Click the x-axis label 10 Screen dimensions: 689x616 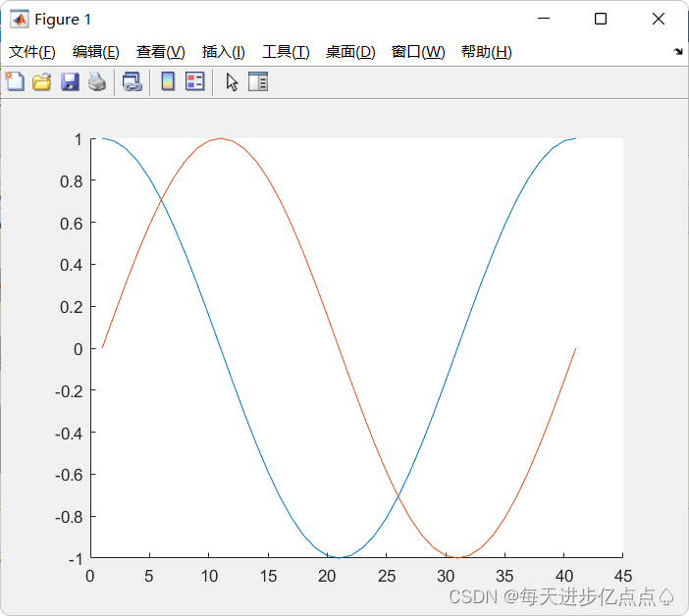pyautogui.click(x=209, y=576)
